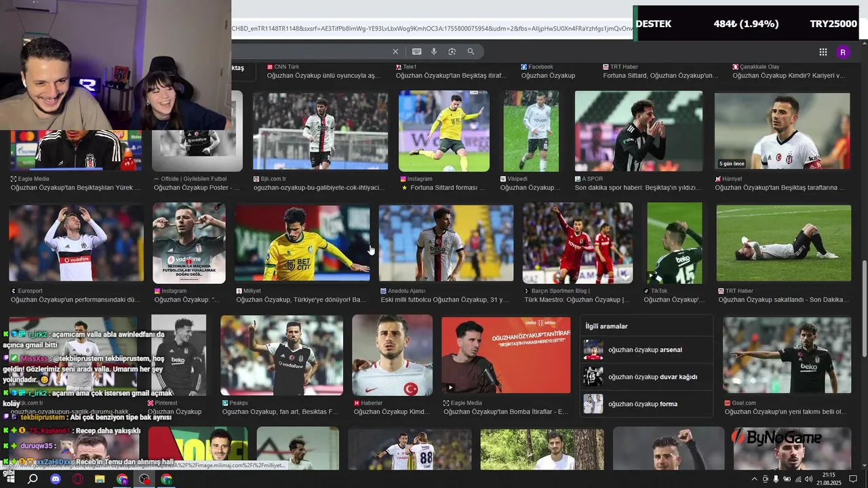Open Windows taskbar search
The height and width of the screenshot is (488, 868).
(33, 479)
